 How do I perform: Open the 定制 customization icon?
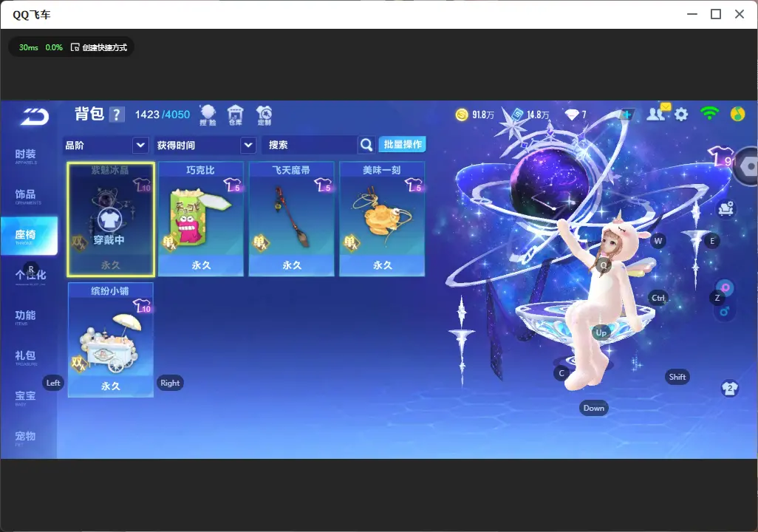(x=264, y=115)
